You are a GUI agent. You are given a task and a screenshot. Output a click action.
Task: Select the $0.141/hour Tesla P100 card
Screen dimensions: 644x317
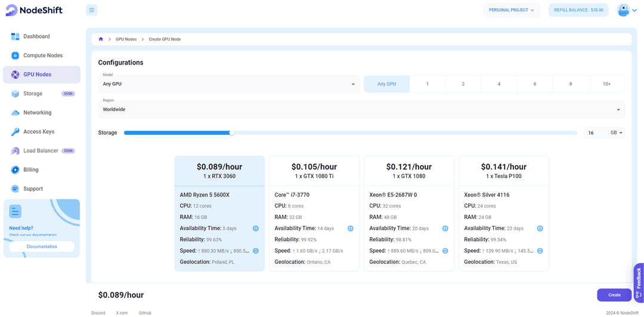point(503,213)
